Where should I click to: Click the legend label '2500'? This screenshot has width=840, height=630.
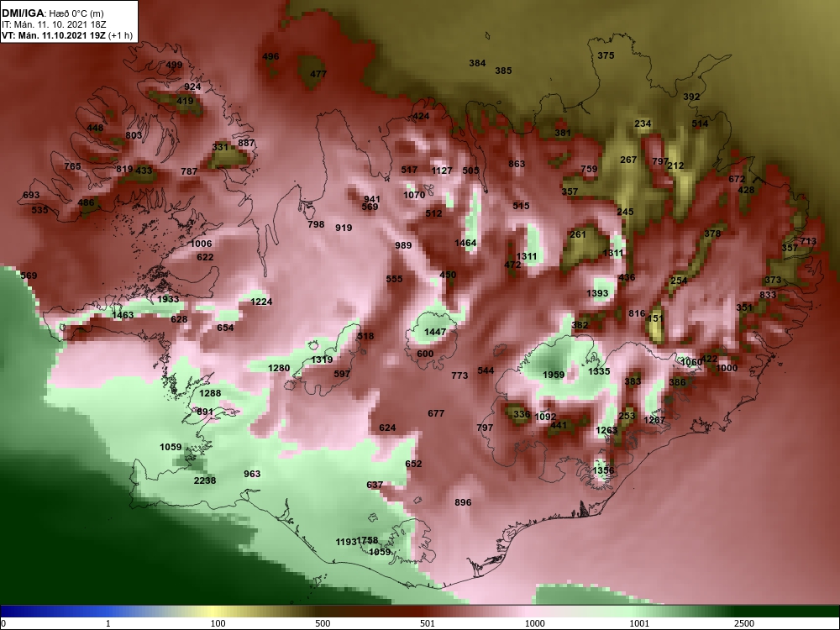coord(744,623)
